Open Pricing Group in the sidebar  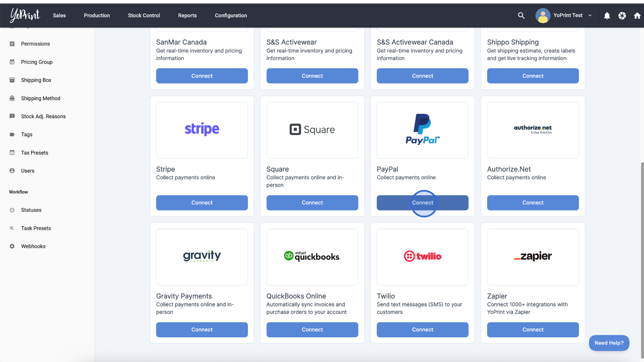click(37, 62)
